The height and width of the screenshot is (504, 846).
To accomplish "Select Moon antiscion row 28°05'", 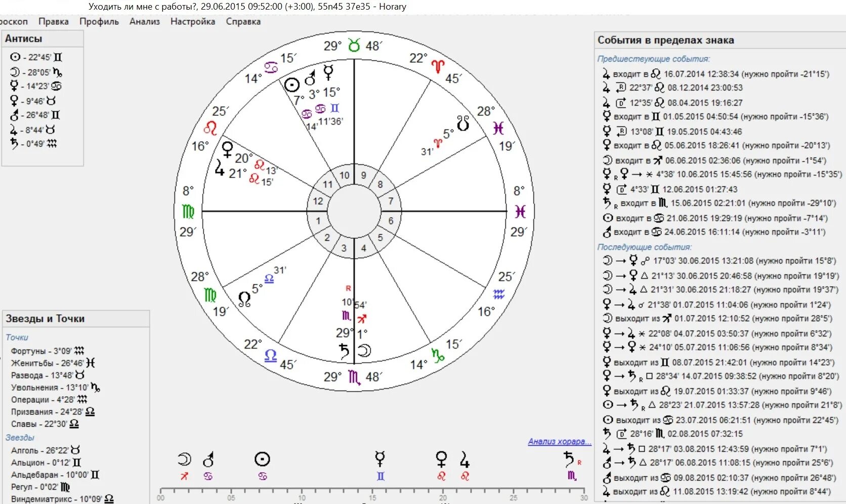I will [x=36, y=72].
